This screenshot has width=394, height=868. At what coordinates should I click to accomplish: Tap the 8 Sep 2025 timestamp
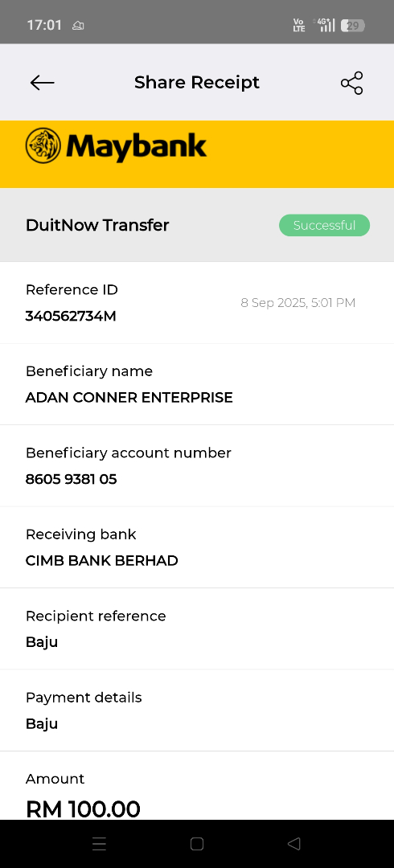point(298,303)
